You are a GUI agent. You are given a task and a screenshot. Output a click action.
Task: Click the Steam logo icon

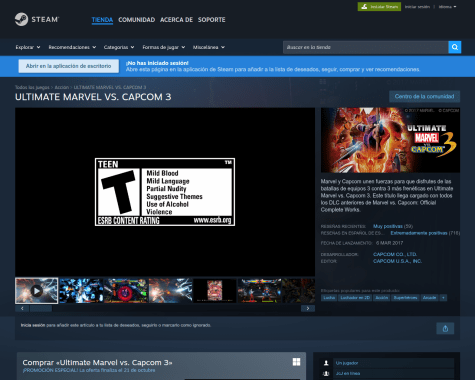coord(21,19)
